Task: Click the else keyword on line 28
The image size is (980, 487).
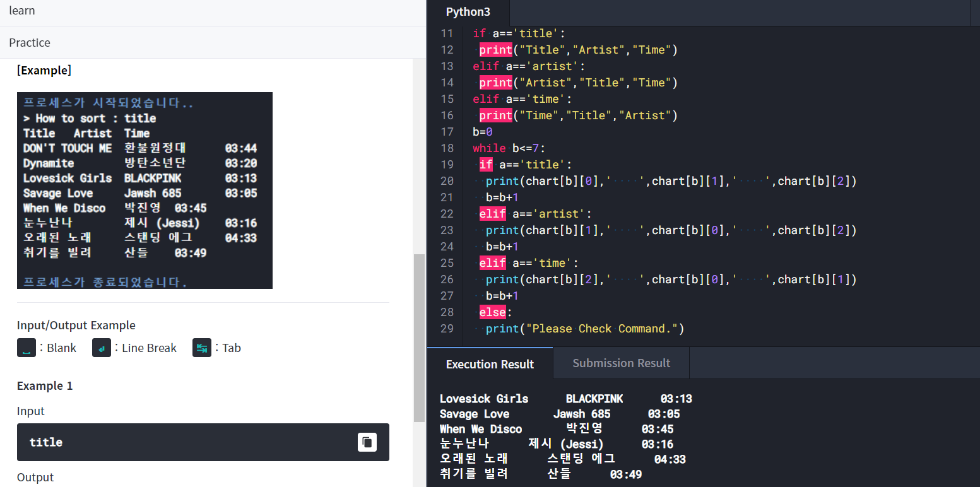Action: pyautogui.click(x=492, y=312)
